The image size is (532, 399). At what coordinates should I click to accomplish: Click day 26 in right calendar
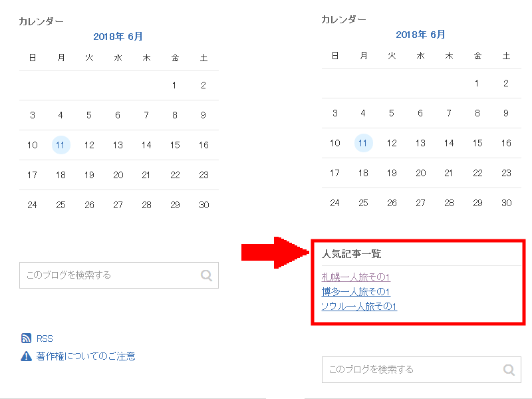point(392,203)
